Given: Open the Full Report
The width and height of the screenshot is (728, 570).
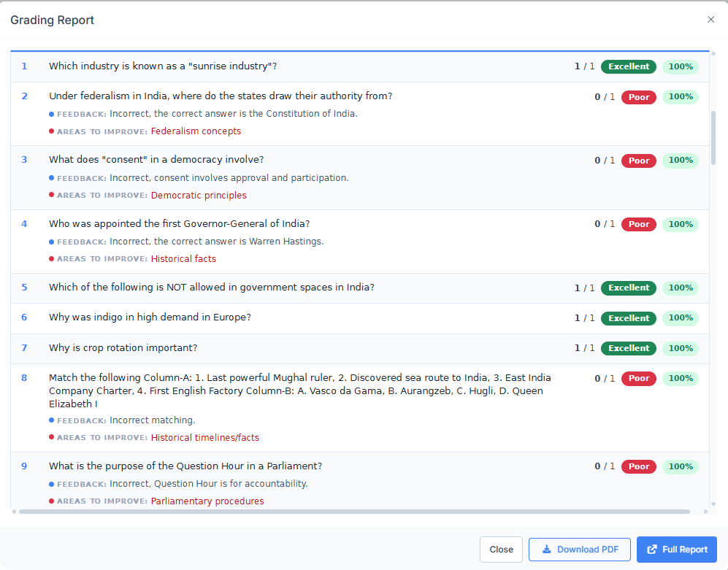Looking at the screenshot, I should [676, 550].
